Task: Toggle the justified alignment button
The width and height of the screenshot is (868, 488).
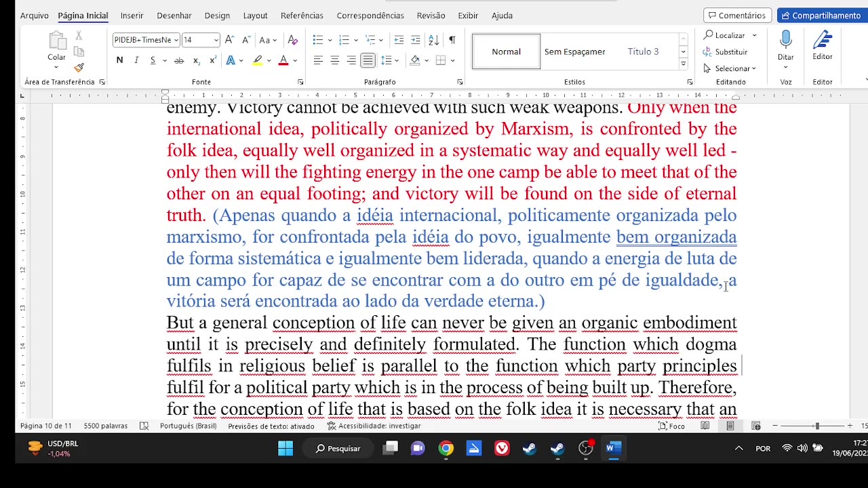Action: click(368, 60)
